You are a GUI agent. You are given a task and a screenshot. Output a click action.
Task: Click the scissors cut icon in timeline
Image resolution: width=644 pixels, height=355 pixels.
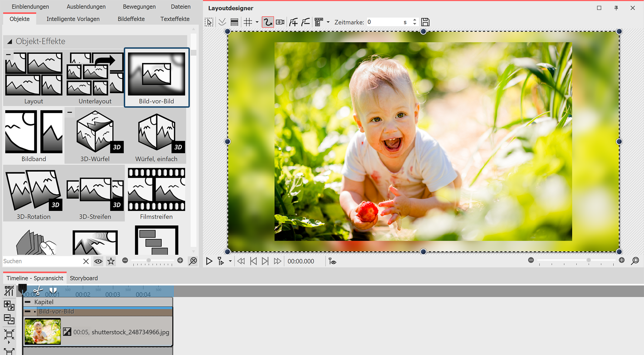coord(38,291)
